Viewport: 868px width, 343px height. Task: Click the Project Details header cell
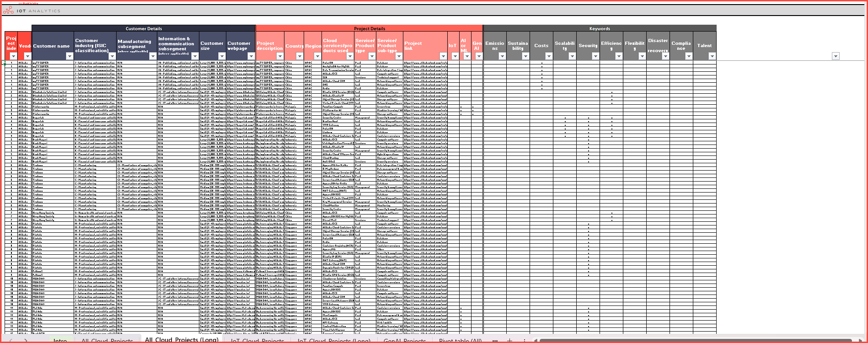[369, 28]
